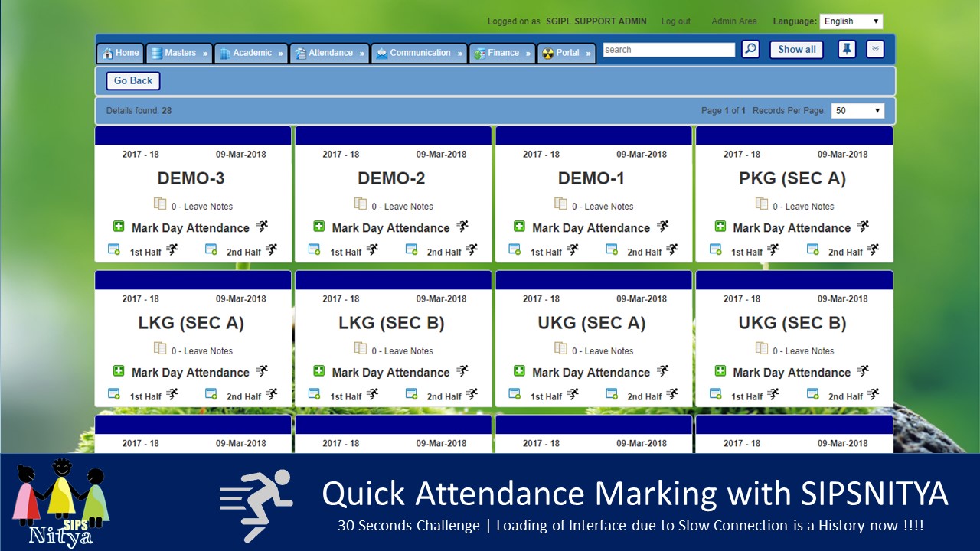This screenshot has height=551, width=980.
Task: Click Leave Notes icon on DEMO-3 card
Action: click(x=160, y=204)
